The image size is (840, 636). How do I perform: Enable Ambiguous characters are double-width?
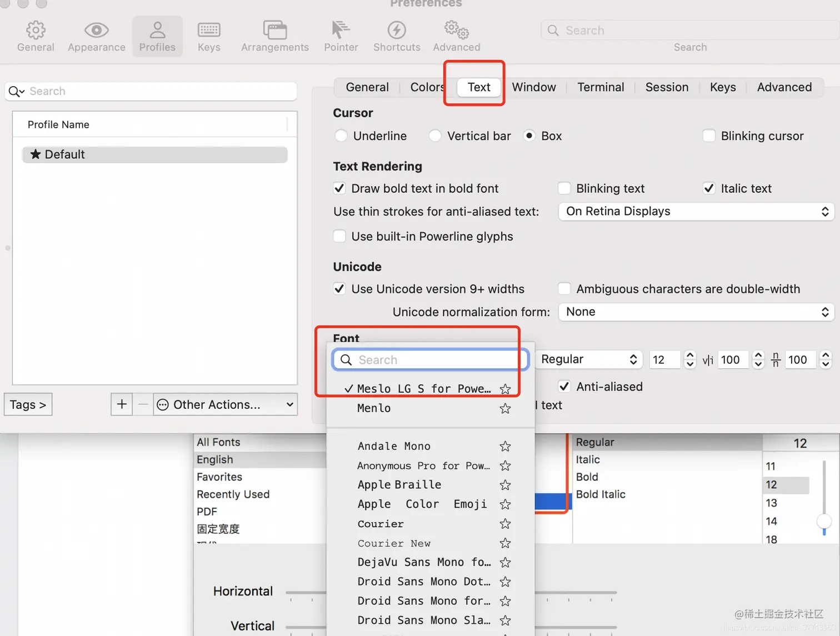(564, 289)
